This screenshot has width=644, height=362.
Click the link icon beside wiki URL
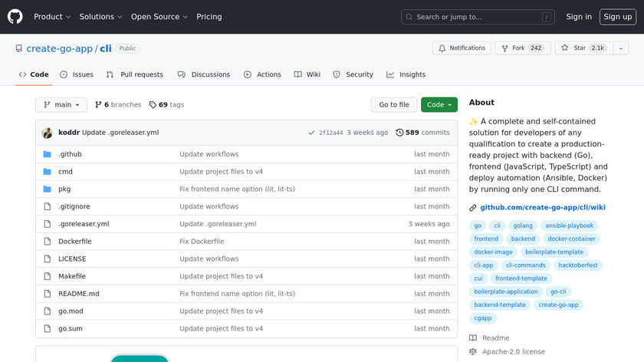[473, 208]
